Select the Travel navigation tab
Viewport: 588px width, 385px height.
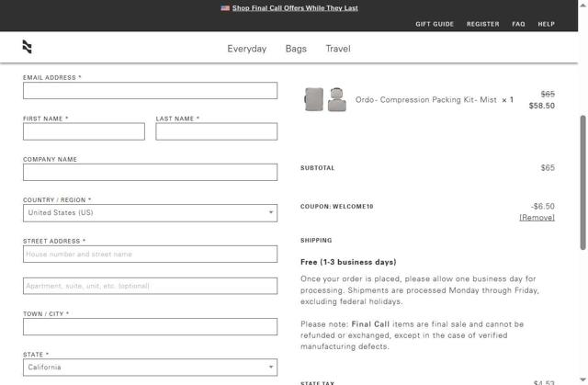pyautogui.click(x=338, y=49)
